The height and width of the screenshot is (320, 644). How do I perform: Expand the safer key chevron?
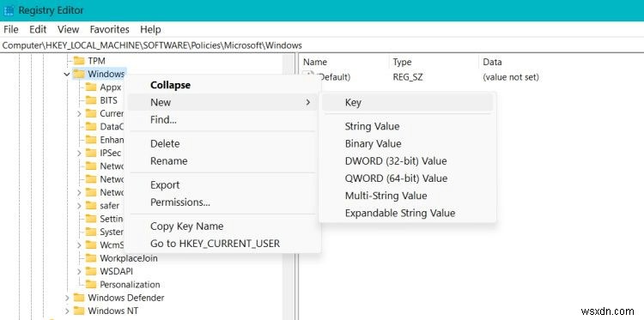click(79, 206)
